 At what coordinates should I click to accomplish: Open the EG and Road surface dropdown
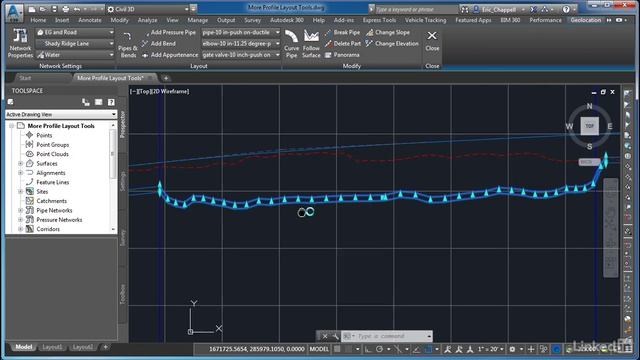pos(75,32)
